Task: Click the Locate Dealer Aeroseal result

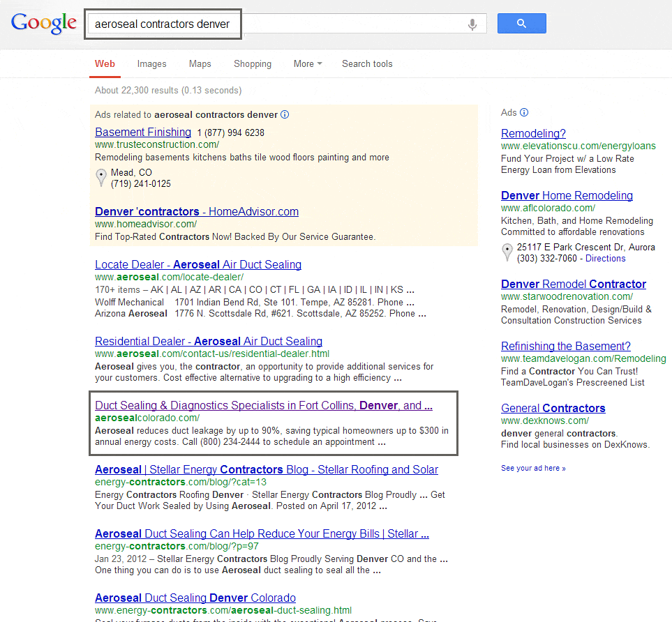Action: click(197, 264)
